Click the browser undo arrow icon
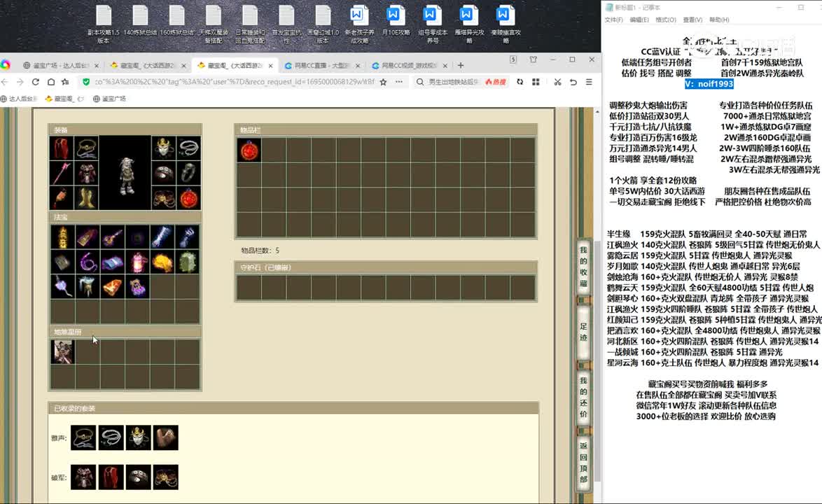Viewport: 822px width, 504px height. (573, 82)
